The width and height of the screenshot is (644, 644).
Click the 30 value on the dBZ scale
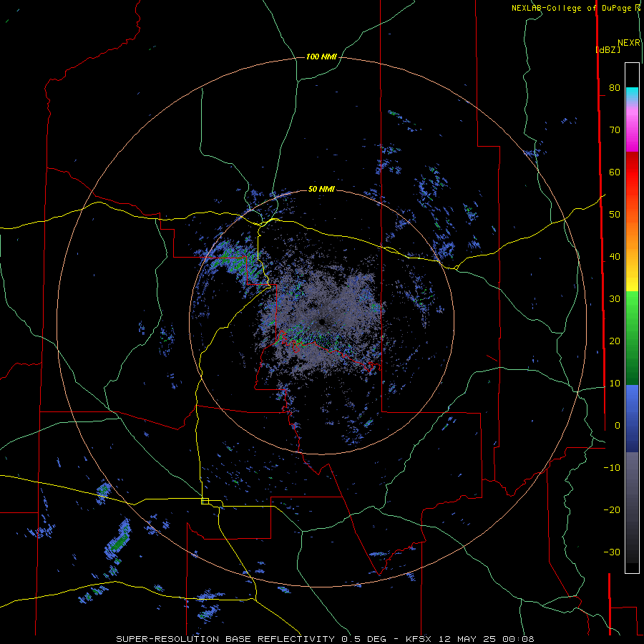click(x=615, y=298)
